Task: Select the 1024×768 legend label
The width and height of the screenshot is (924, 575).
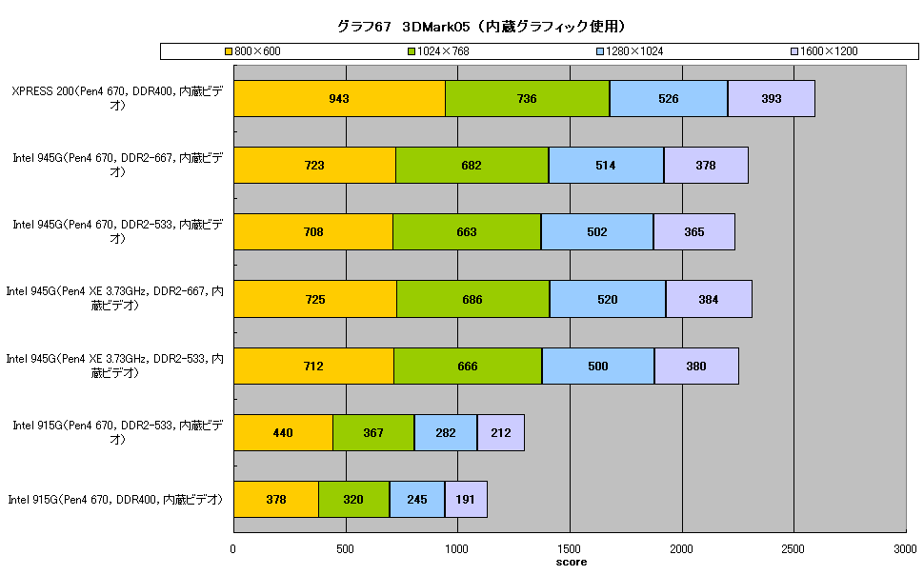Action: [x=443, y=51]
